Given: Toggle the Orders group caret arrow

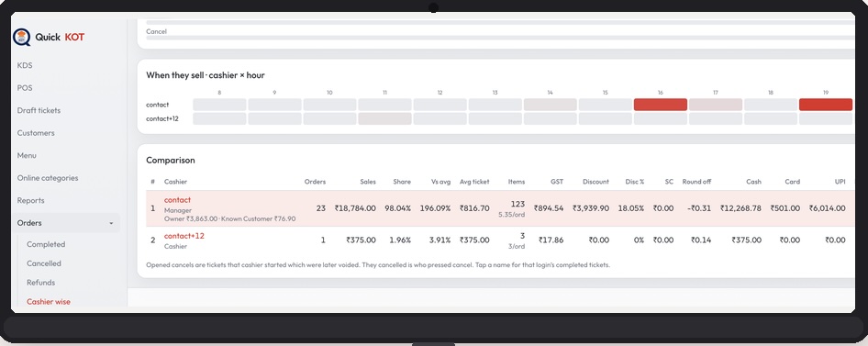Looking at the screenshot, I should tap(111, 223).
